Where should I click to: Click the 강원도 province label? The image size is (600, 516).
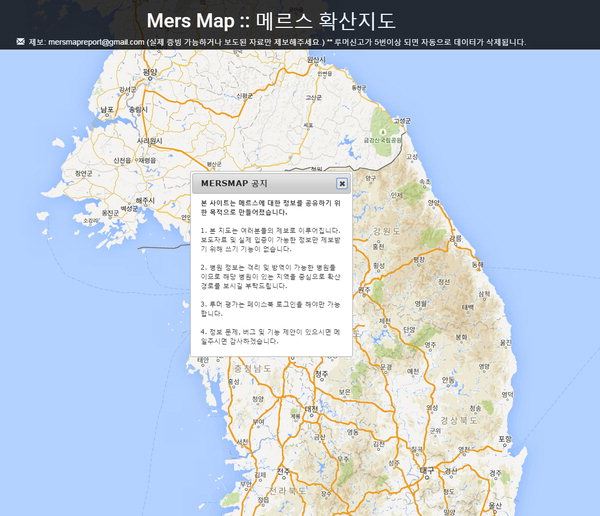[386, 231]
